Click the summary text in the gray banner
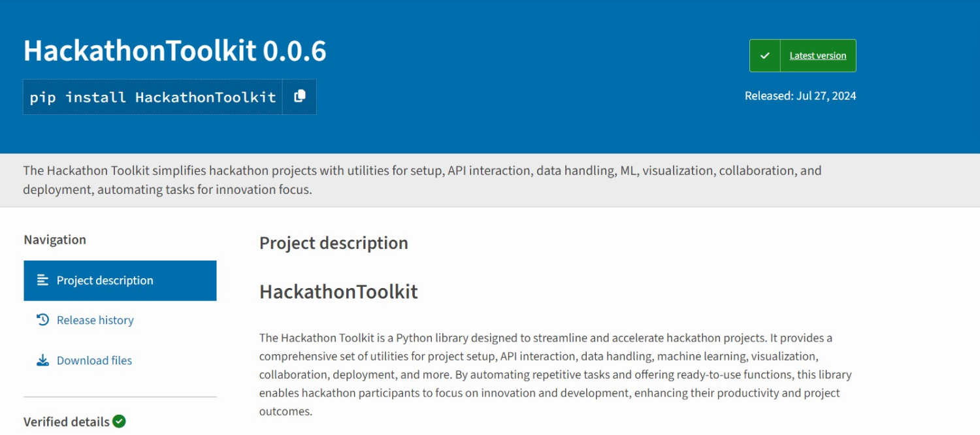 [x=421, y=180]
